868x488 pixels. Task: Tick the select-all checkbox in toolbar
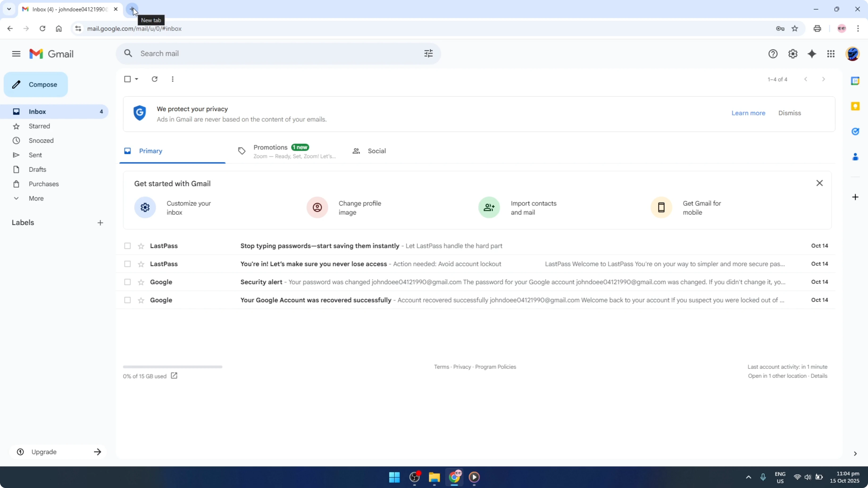coord(127,79)
